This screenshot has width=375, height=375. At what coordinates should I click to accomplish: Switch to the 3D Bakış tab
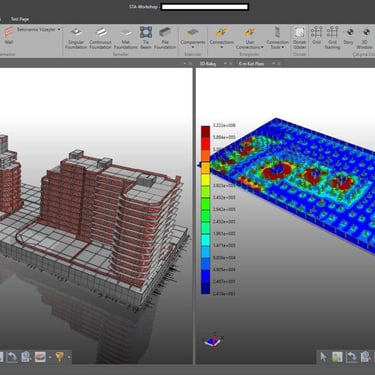208,63
